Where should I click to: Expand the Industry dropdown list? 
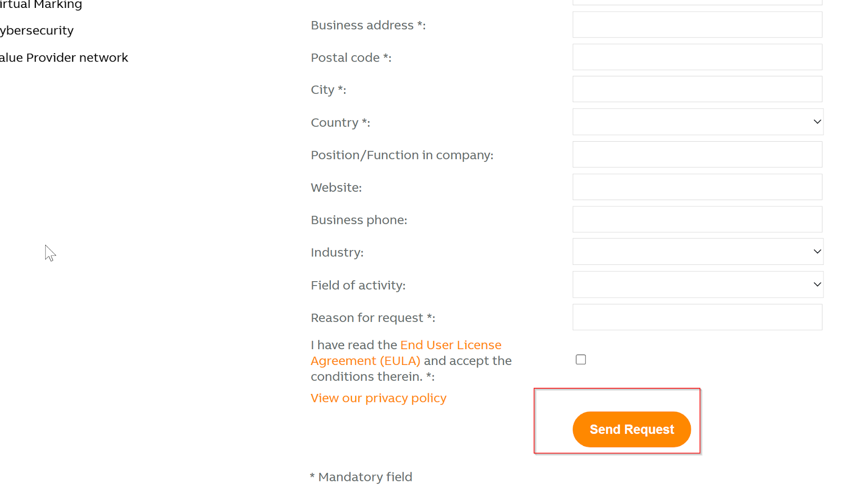pyautogui.click(x=698, y=252)
